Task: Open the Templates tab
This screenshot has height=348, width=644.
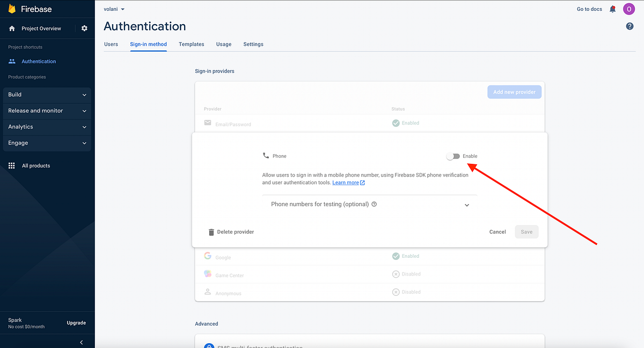Action: [191, 44]
